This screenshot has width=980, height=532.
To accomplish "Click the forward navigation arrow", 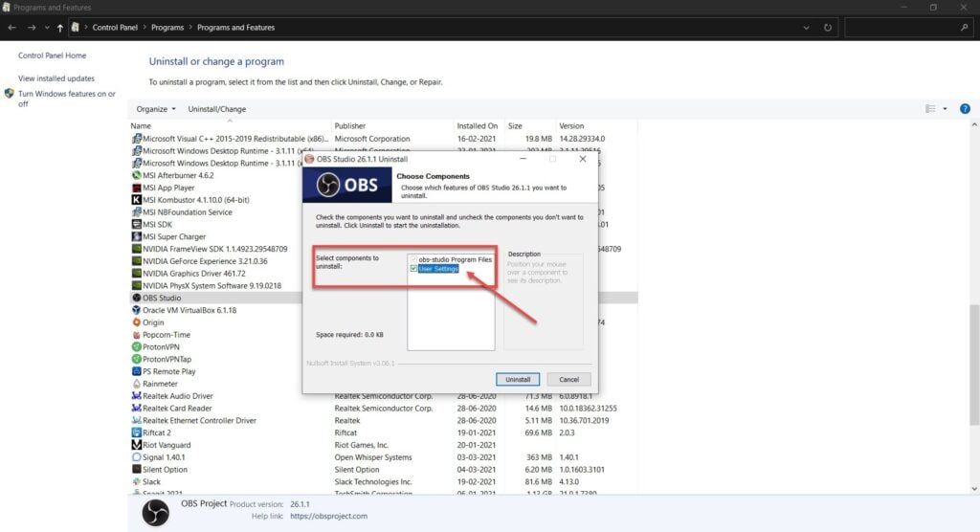I will point(32,28).
